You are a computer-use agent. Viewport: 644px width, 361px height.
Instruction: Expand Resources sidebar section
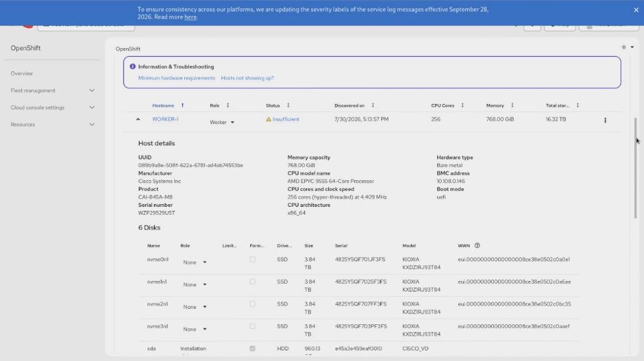click(53, 124)
